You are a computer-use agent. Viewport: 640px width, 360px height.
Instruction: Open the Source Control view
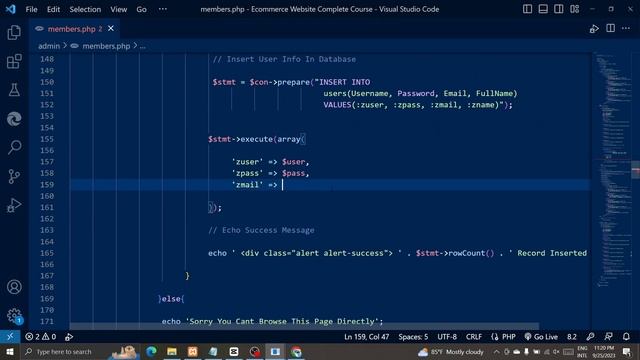click(14, 176)
